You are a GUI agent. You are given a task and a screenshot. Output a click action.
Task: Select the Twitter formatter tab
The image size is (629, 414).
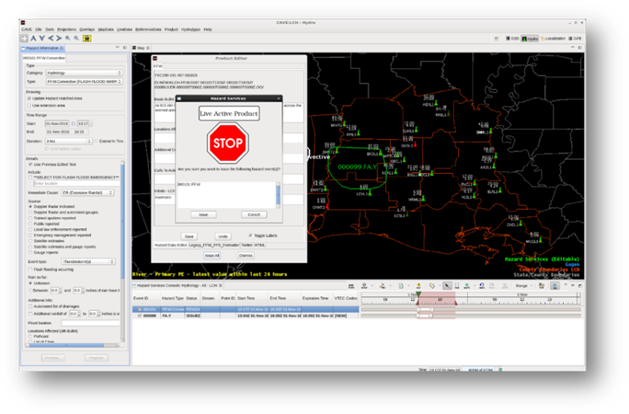[247, 245]
